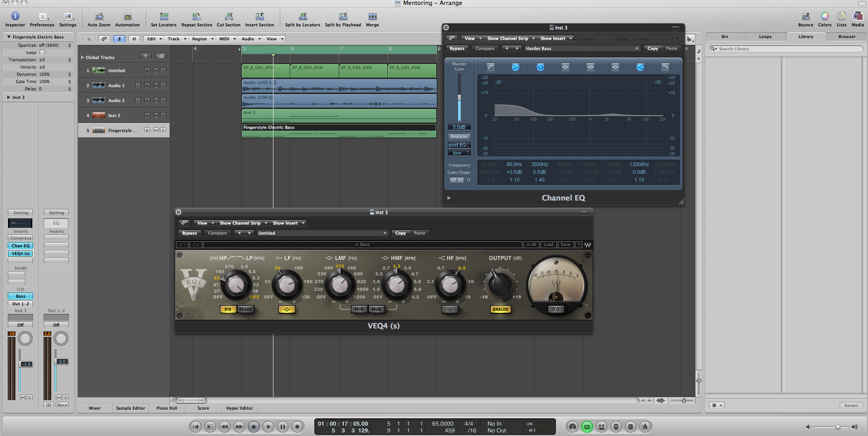
Task: Open the Colors palette icon
Action: click(824, 16)
